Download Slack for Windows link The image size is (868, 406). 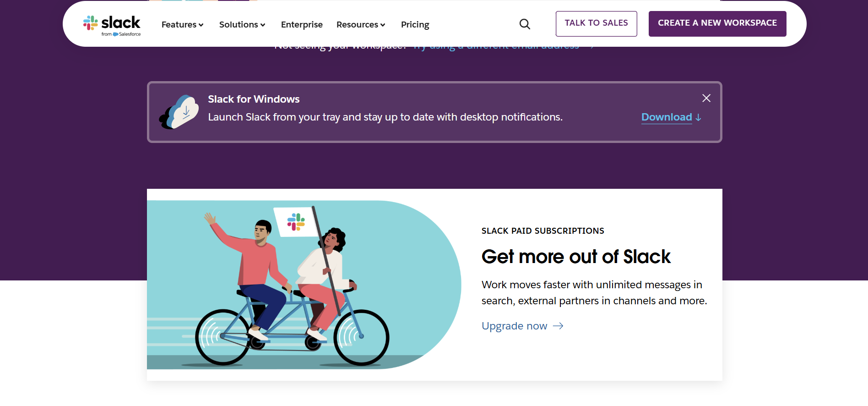click(x=671, y=117)
